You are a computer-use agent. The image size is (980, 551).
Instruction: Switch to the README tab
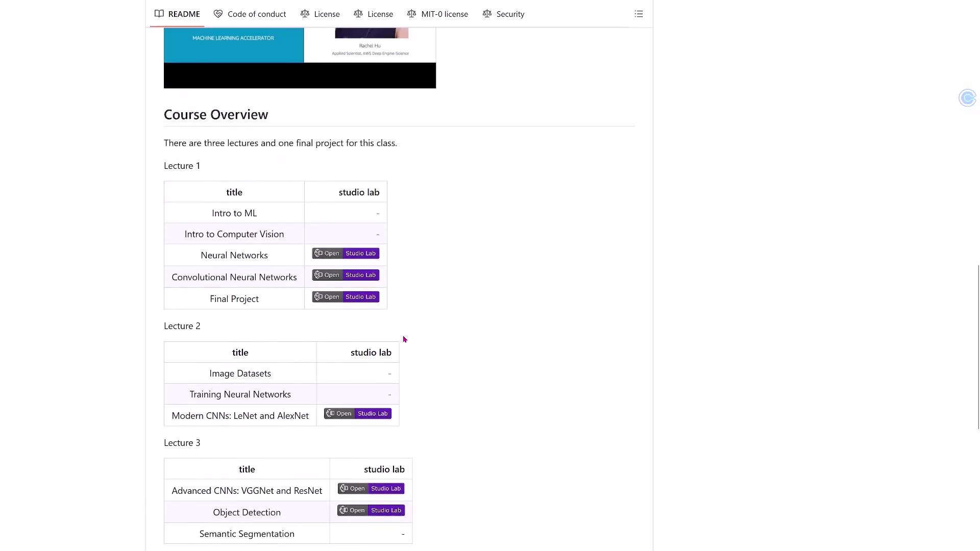tap(178, 14)
